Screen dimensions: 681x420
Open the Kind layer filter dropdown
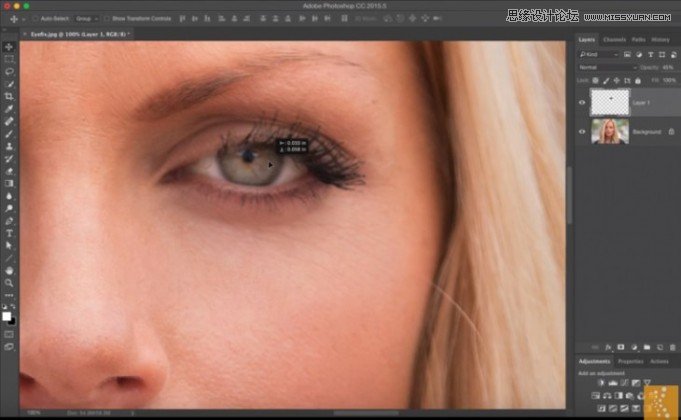pos(598,54)
